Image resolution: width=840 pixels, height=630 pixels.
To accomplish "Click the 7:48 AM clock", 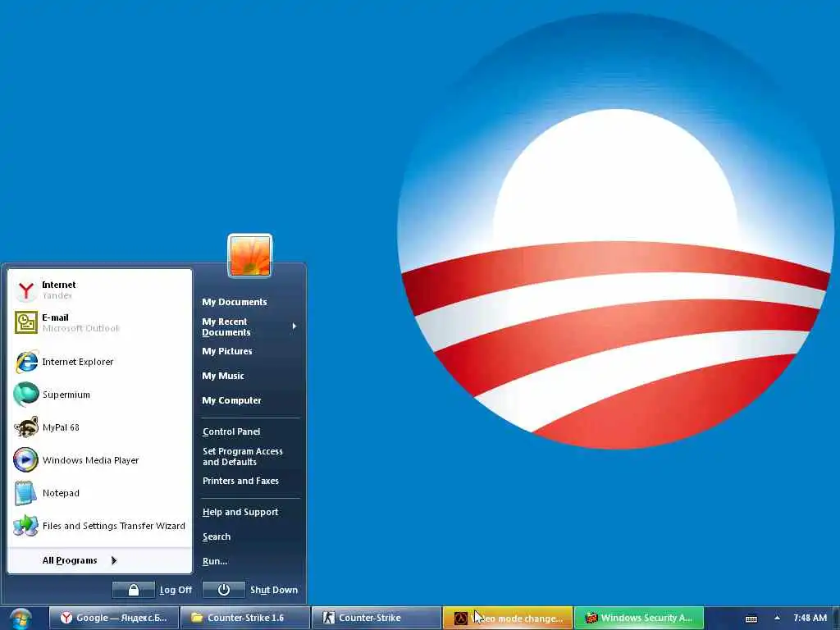I will [810, 618].
